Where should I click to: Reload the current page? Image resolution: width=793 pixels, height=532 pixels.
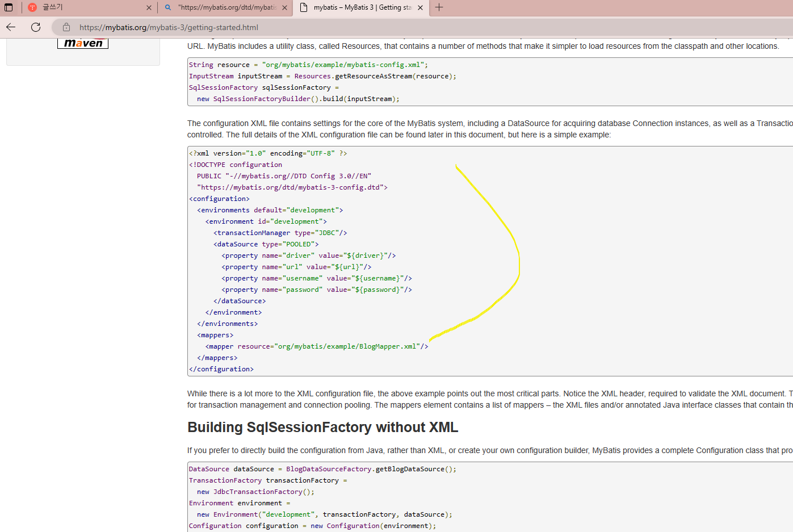click(x=36, y=27)
